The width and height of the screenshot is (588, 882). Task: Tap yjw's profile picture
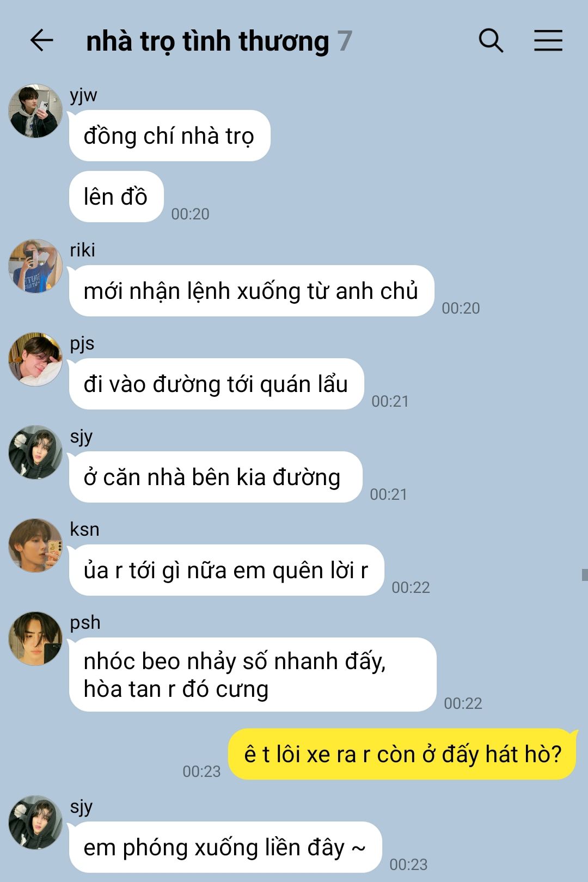(x=35, y=111)
